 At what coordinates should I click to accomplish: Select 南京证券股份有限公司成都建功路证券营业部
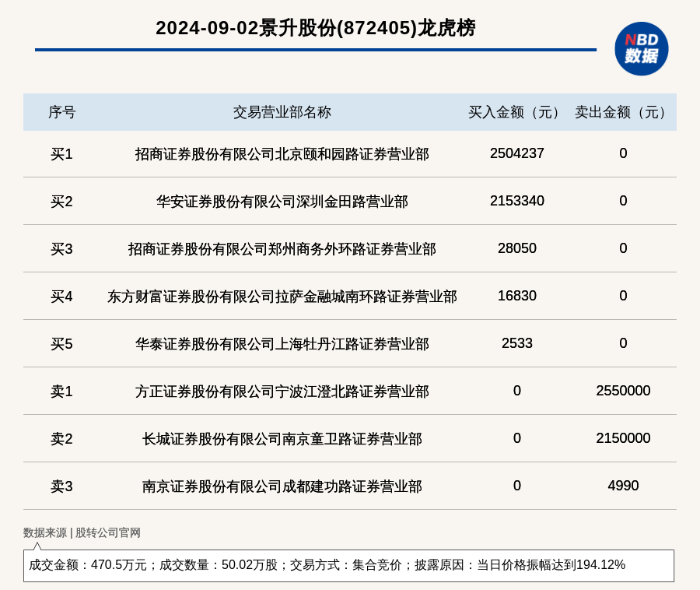(x=282, y=486)
